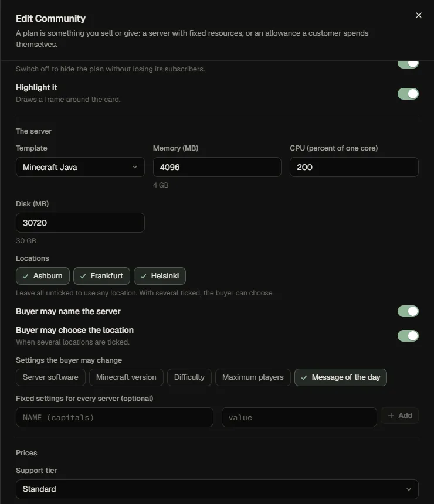434x504 pixels.
Task: Close the Edit Community dialog
Action: click(418, 15)
